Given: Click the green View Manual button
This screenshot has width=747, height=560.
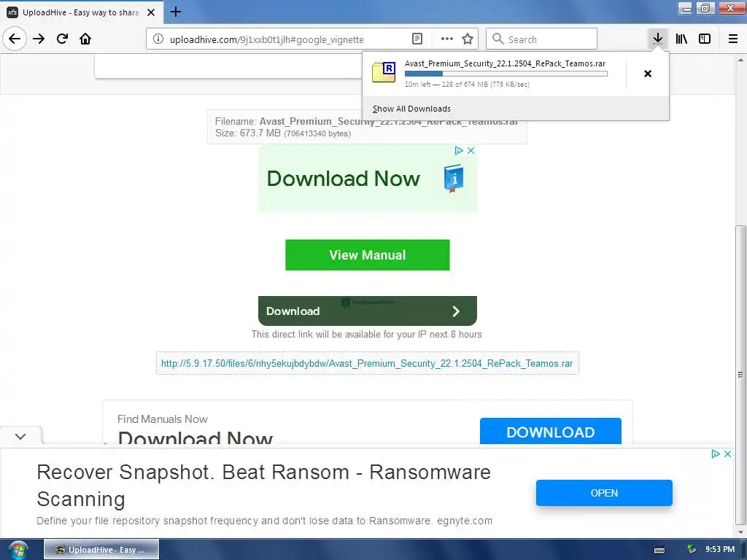Looking at the screenshot, I should click(x=368, y=254).
